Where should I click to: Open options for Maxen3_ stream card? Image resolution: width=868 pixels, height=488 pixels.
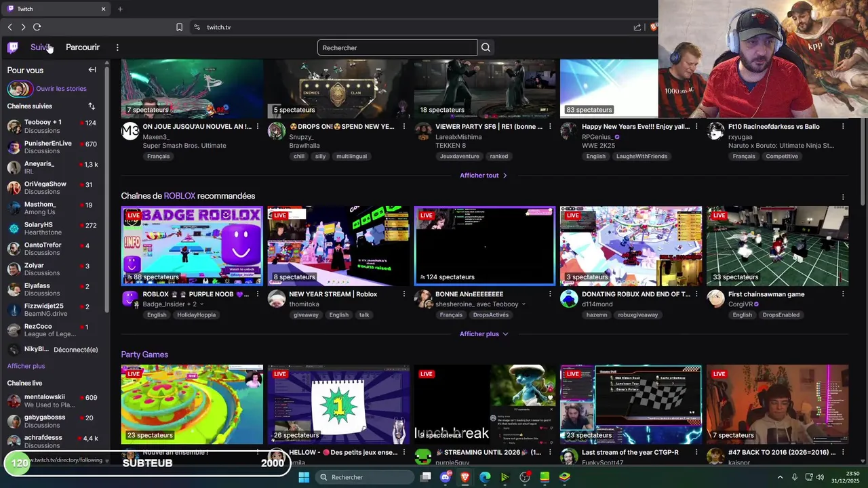258,127
